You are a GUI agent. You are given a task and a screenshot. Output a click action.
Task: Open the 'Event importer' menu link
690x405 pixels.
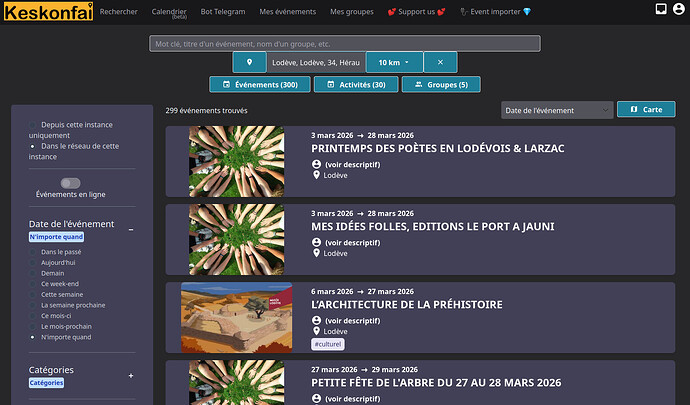pos(495,11)
